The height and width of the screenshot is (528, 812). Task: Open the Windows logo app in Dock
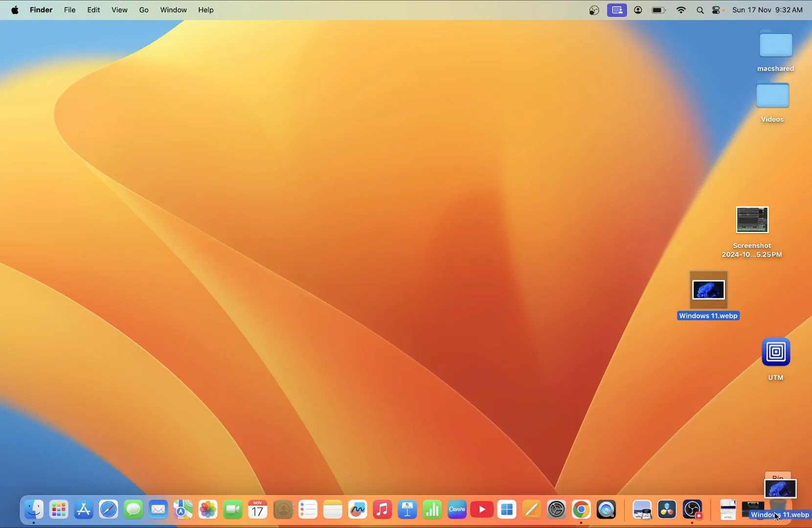pyautogui.click(x=507, y=510)
